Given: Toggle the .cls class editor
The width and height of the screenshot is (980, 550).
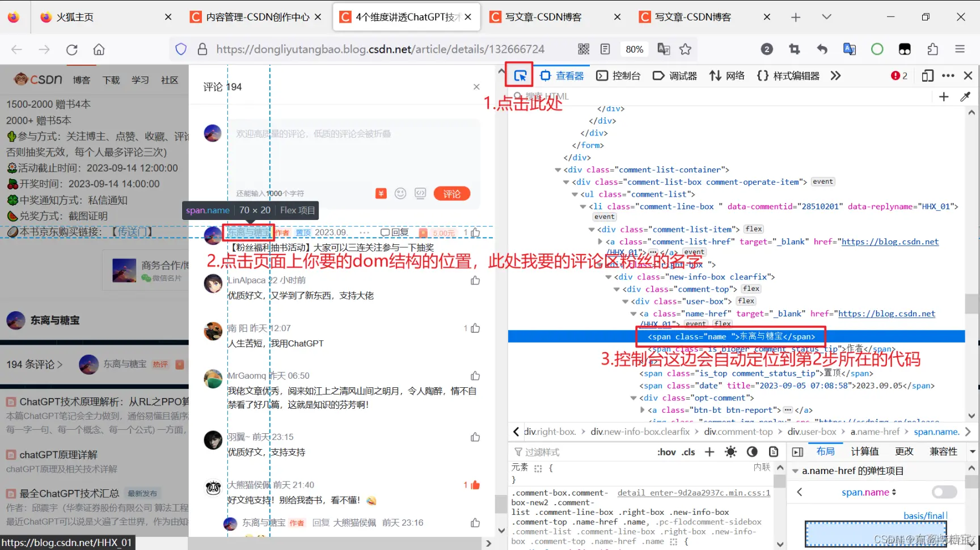Looking at the screenshot, I should click(688, 451).
